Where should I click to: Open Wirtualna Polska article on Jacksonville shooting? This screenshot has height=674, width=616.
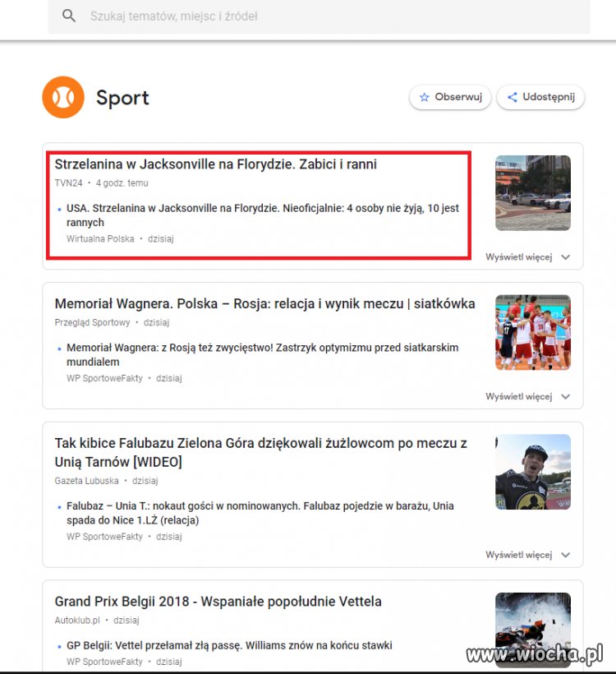pyautogui.click(x=263, y=215)
